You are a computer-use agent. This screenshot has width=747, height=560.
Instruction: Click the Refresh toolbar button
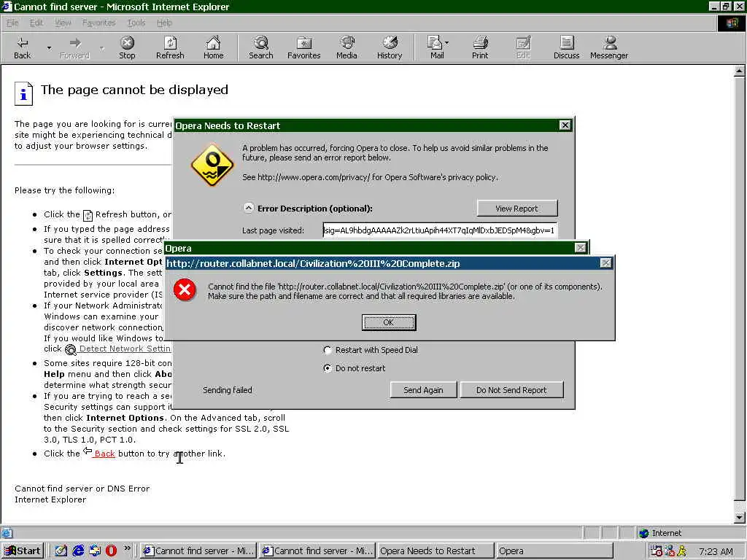coord(170,47)
